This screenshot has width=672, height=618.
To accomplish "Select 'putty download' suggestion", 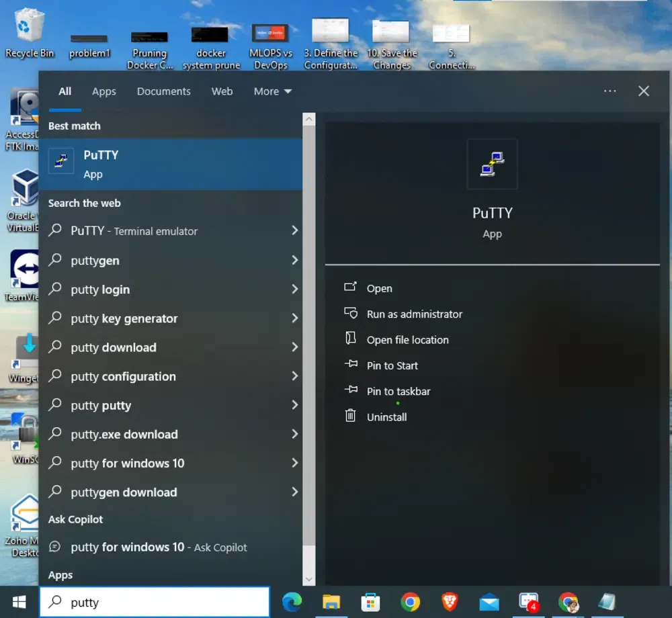I will click(x=170, y=347).
